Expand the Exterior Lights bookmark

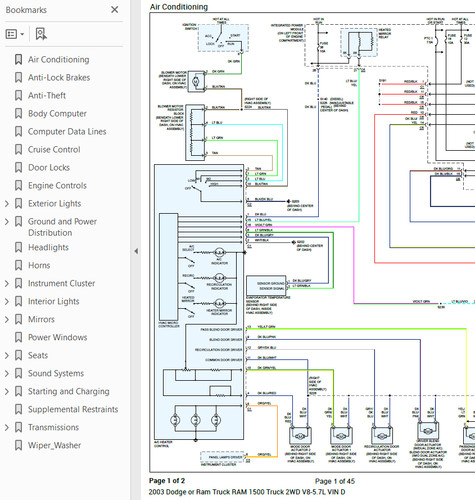tap(7, 204)
